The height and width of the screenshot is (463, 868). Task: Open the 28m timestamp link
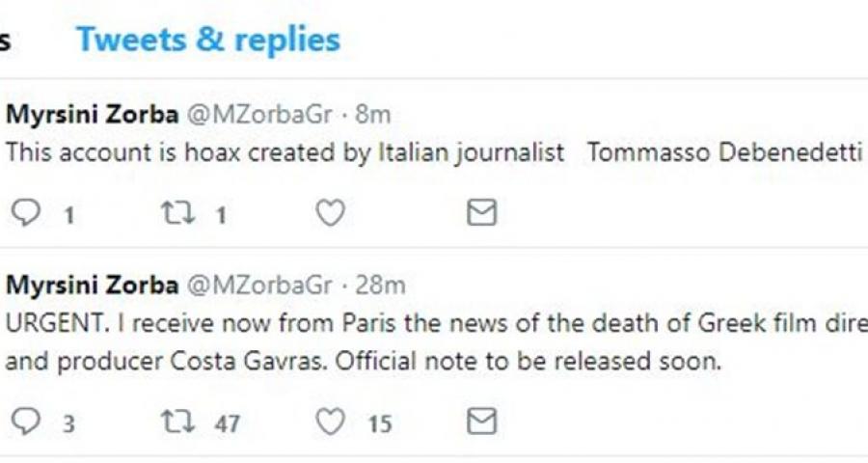tap(380, 285)
